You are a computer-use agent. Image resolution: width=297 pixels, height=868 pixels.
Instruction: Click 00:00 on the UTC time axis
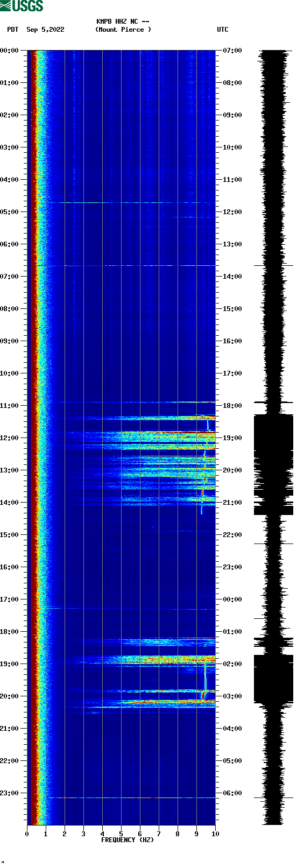(232, 599)
